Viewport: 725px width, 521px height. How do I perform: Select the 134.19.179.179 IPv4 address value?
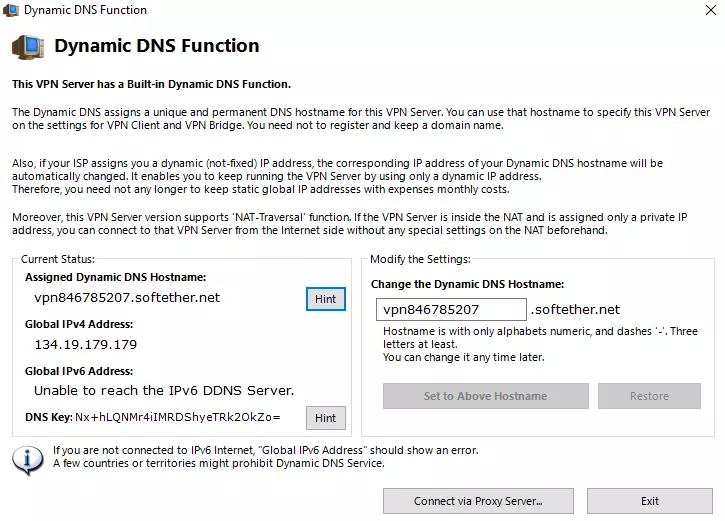click(86, 344)
